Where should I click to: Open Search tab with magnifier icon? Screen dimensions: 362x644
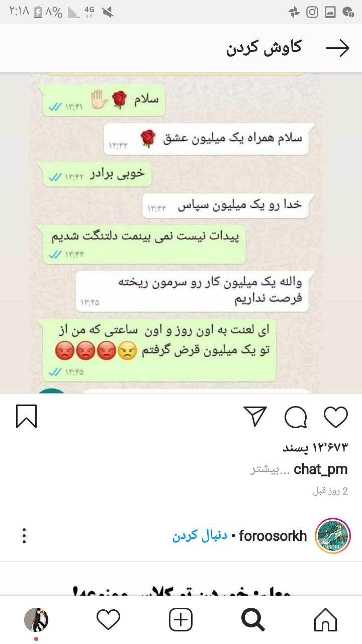click(x=253, y=620)
